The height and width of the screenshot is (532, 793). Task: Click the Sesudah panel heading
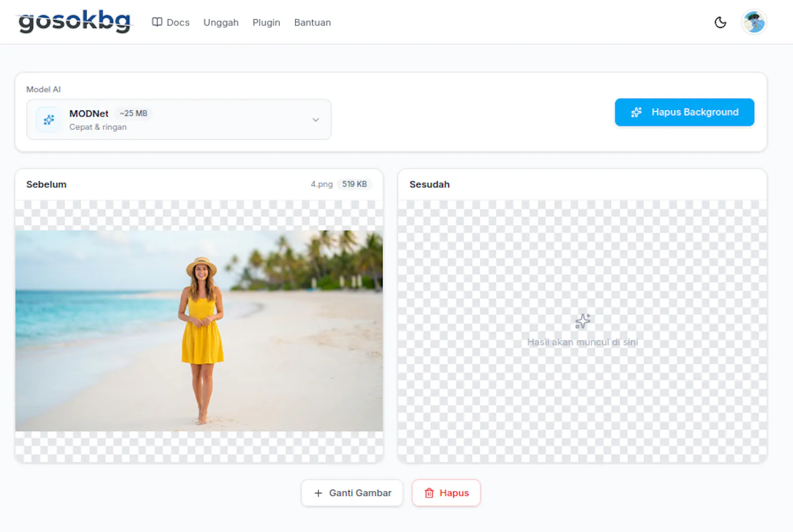point(429,184)
